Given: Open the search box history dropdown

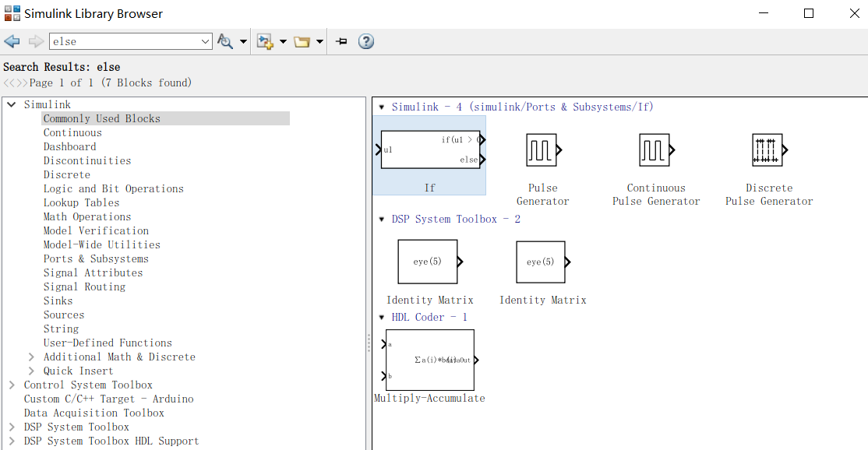Looking at the screenshot, I should click(x=204, y=40).
